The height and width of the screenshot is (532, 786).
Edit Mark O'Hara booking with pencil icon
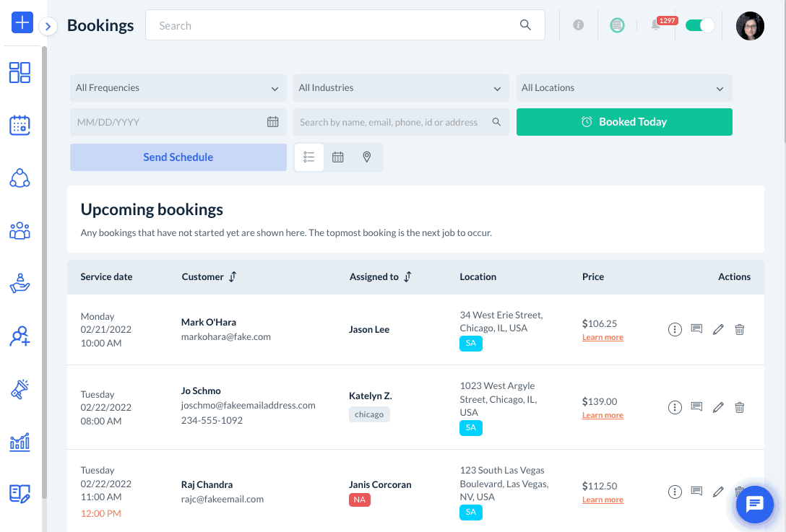[718, 329]
